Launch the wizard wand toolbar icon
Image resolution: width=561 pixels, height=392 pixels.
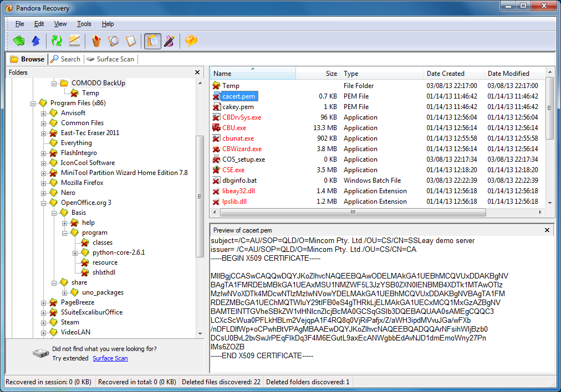169,40
